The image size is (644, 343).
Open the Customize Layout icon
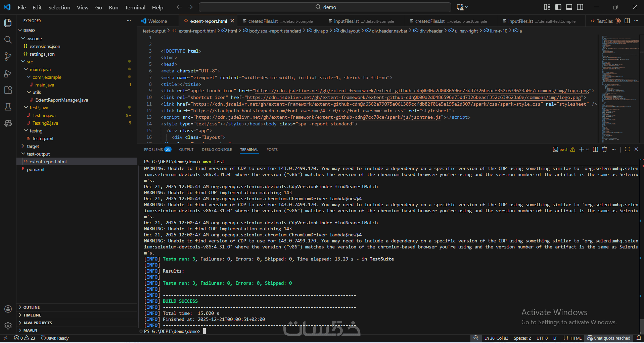pos(547,7)
